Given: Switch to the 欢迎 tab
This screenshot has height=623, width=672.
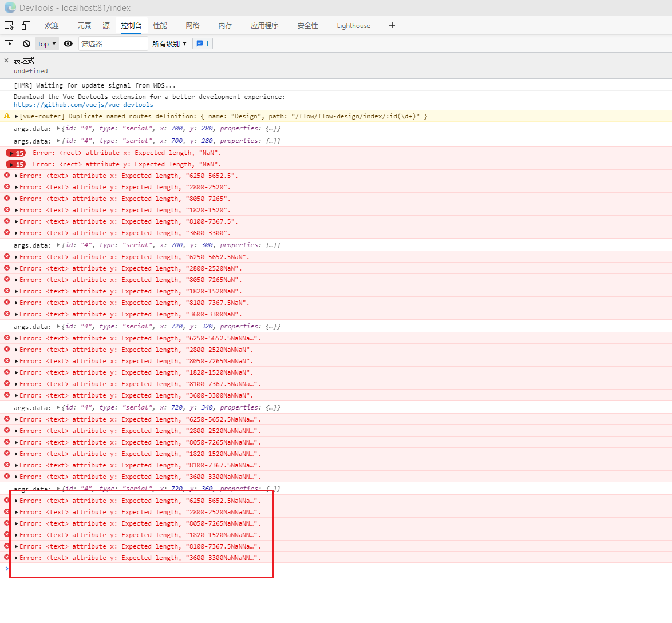Looking at the screenshot, I should point(52,26).
